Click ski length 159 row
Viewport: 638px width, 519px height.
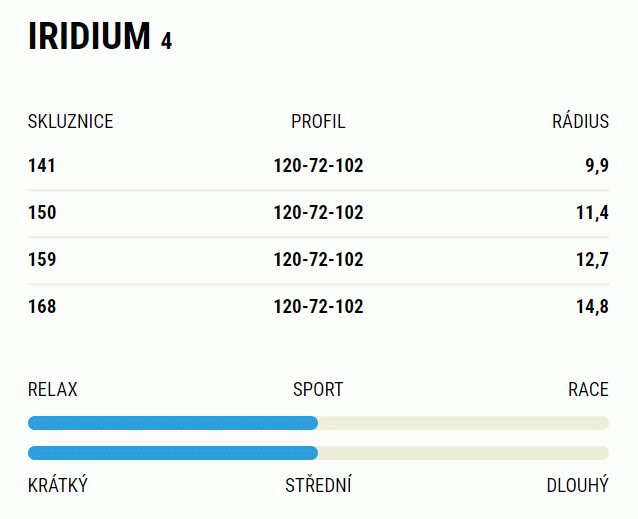click(x=318, y=260)
